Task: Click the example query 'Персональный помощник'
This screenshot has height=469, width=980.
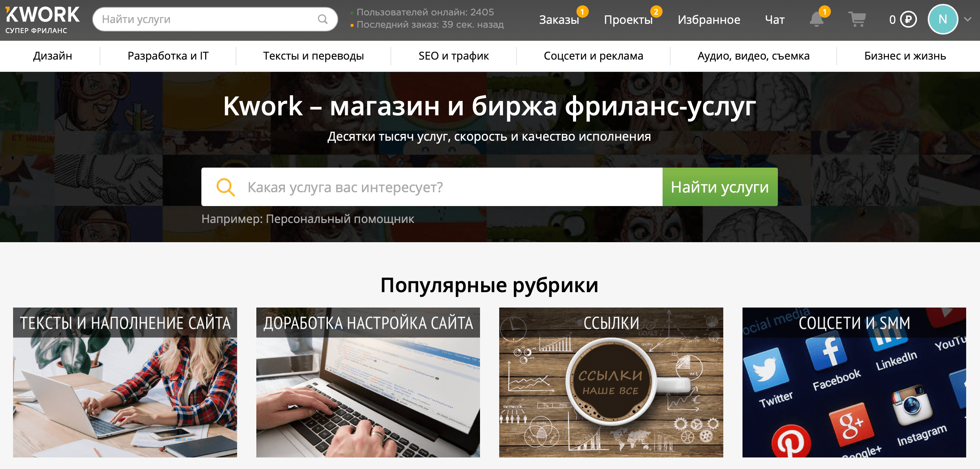Action: pos(340,219)
